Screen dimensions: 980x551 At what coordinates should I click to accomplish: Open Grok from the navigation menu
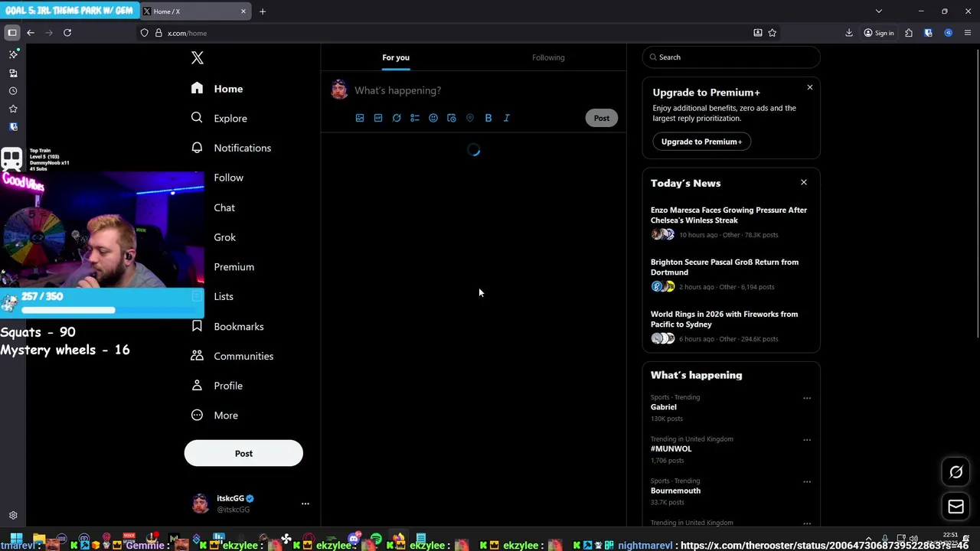click(224, 237)
